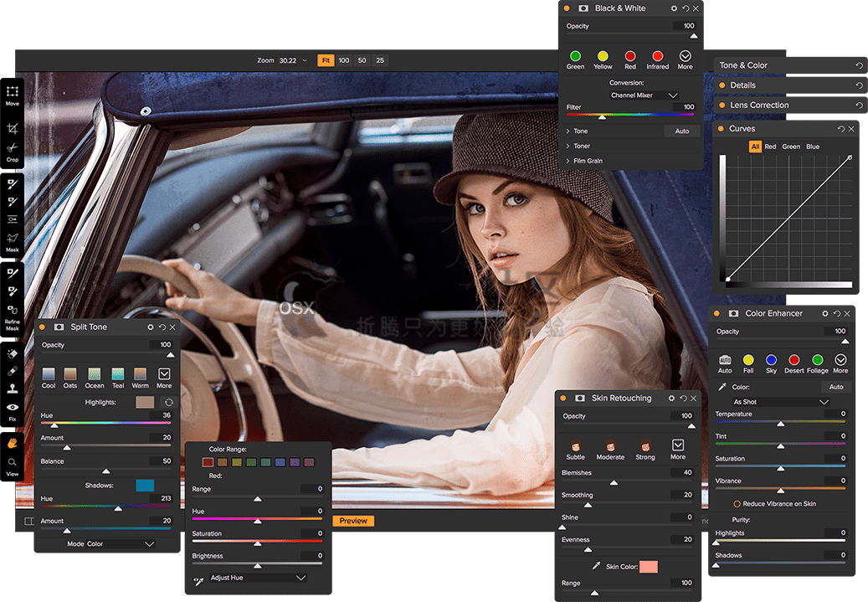Open More presets in Skin Retouching
868x602 pixels.
pyautogui.click(x=678, y=445)
